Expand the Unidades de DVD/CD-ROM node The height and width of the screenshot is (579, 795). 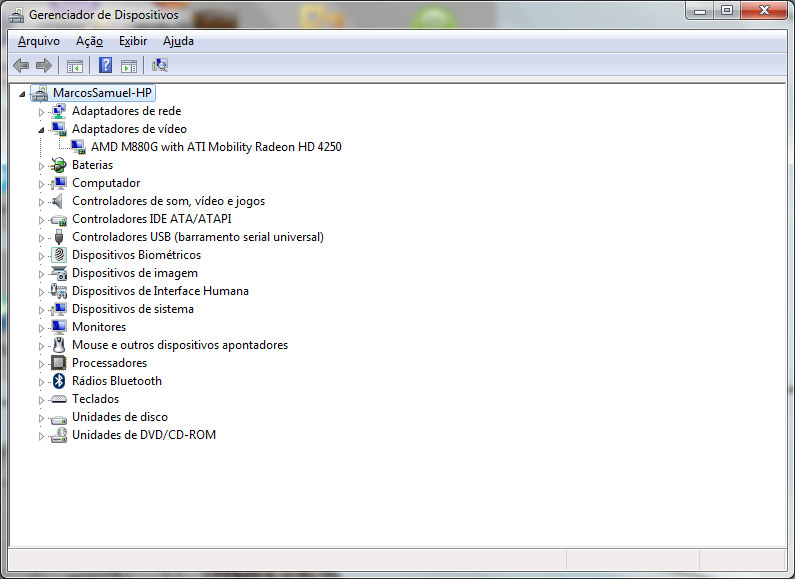(x=42, y=436)
